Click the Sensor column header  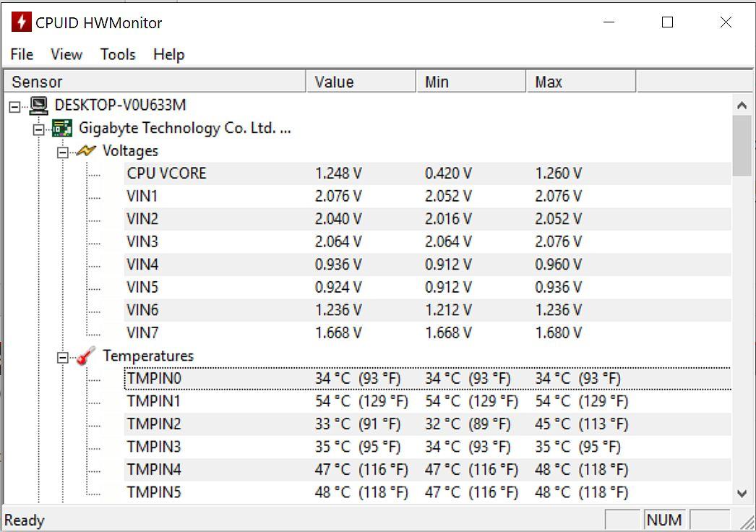pos(155,82)
